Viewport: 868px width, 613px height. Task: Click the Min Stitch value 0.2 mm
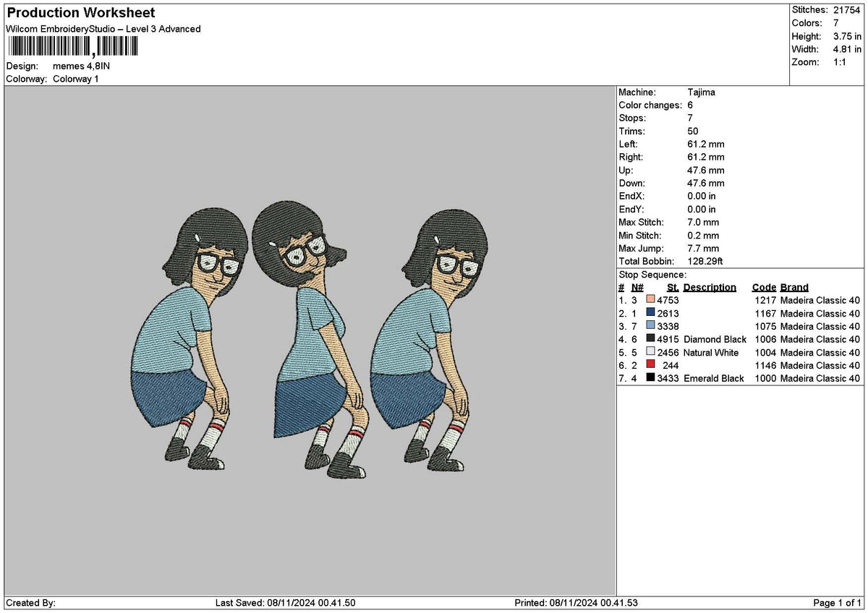point(703,236)
